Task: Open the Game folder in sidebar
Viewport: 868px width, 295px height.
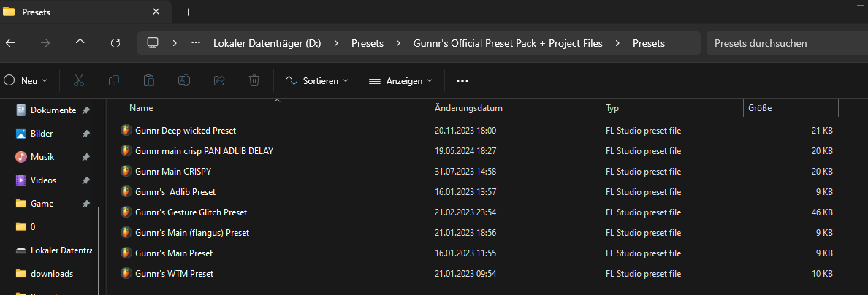Action: [42, 203]
